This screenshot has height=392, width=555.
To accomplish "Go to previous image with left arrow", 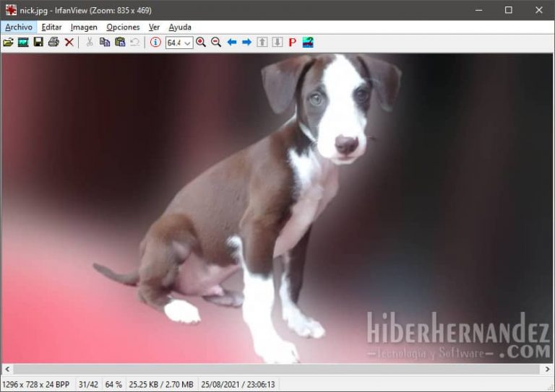I will tap(232, 43).
